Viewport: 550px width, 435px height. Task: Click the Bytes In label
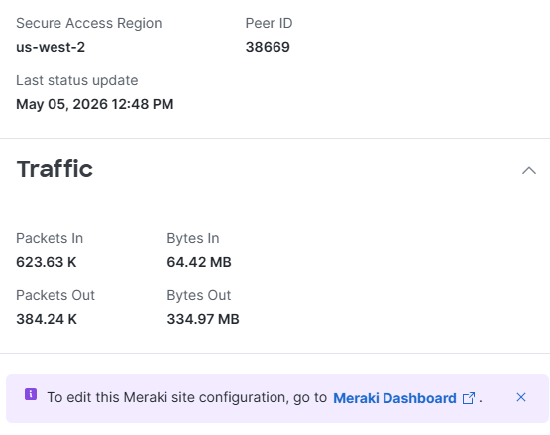tap(193, 238)
